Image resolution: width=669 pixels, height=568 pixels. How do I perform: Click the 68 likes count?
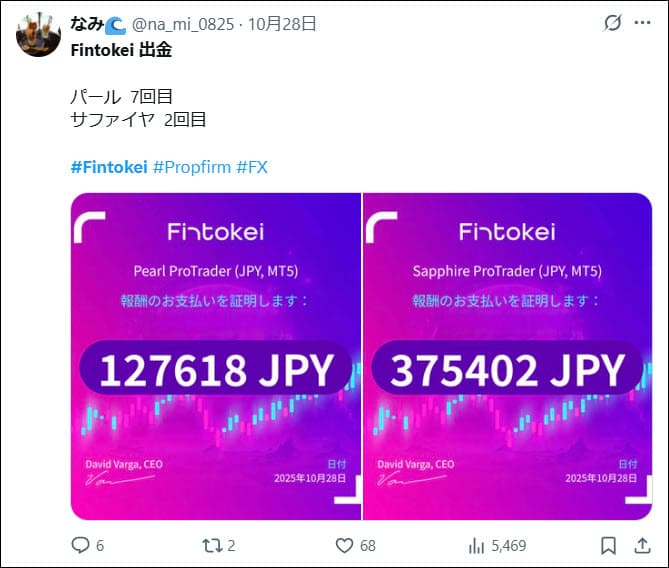(x=368, y=545)
